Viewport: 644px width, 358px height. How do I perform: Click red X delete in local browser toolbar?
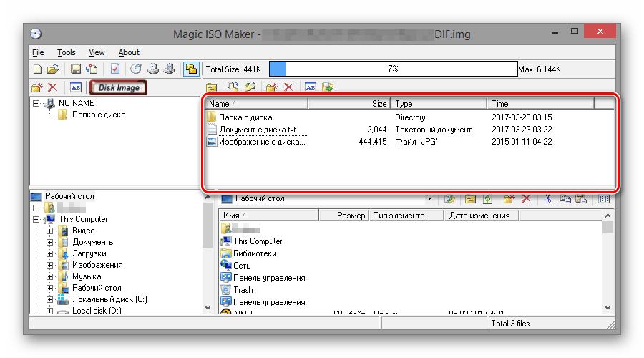coord(526,199)
